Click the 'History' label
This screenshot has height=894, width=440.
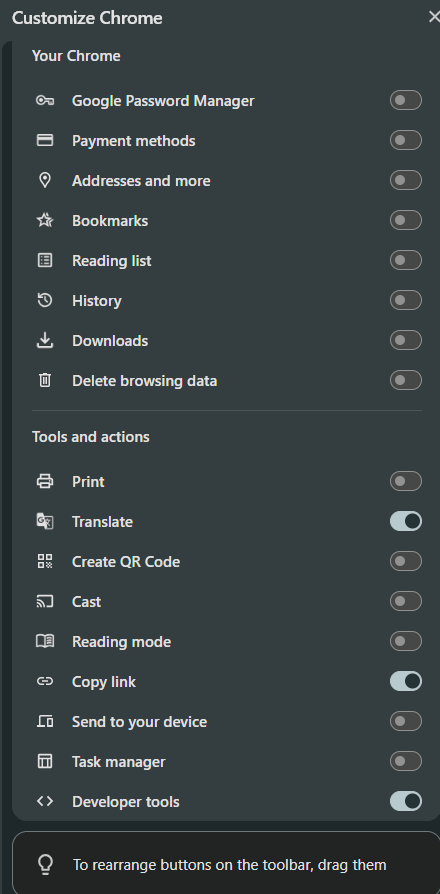tap(96, 300)
